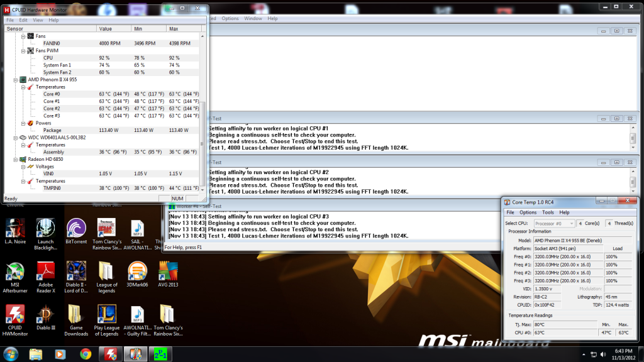644x362 pixels.
Task: Click the Max column header
Action: (x=184, y=29)
